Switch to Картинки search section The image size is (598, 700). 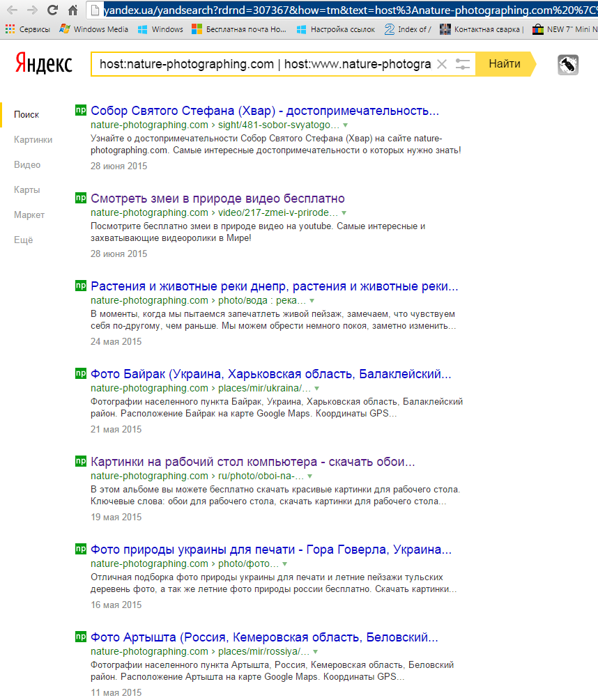[x=33, y=139]
